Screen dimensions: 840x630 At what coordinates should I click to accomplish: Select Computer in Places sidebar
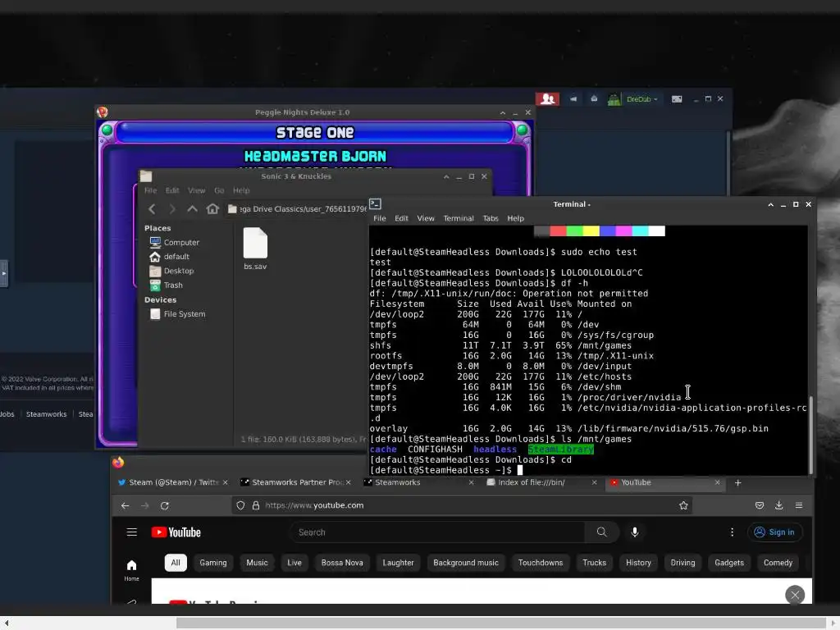176,243
